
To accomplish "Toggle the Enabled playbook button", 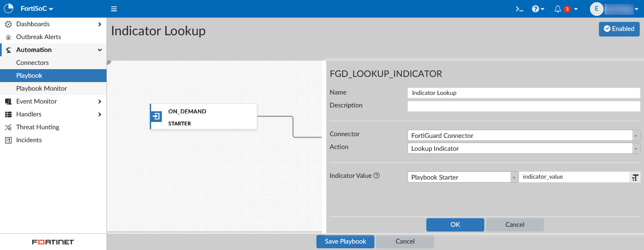I will [619, 29].
